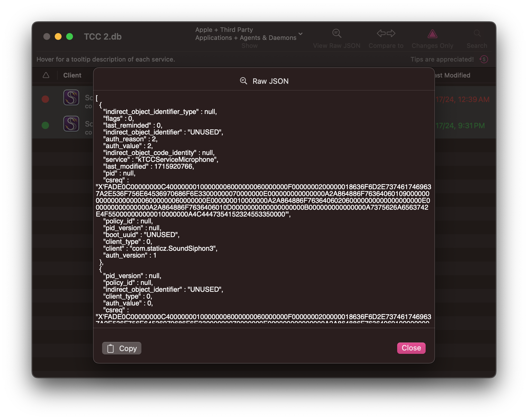Click the Compare to arrows icon
Image resolution: width=528 pixels, height=420 pixels.
click(386, 33)
